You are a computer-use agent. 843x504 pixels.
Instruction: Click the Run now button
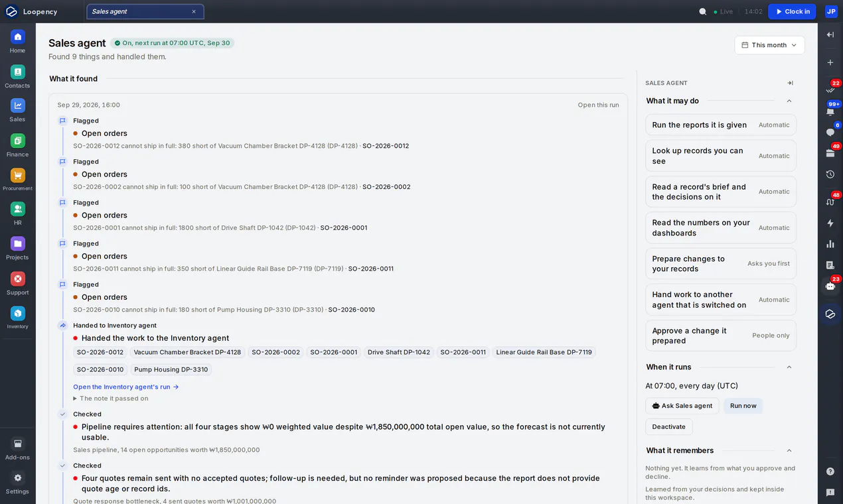click(x=743, y=406)
